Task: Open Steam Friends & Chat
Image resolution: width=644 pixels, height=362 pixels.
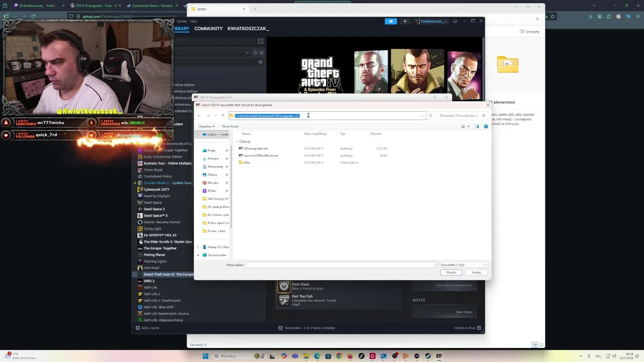Action: click(467, 328)
